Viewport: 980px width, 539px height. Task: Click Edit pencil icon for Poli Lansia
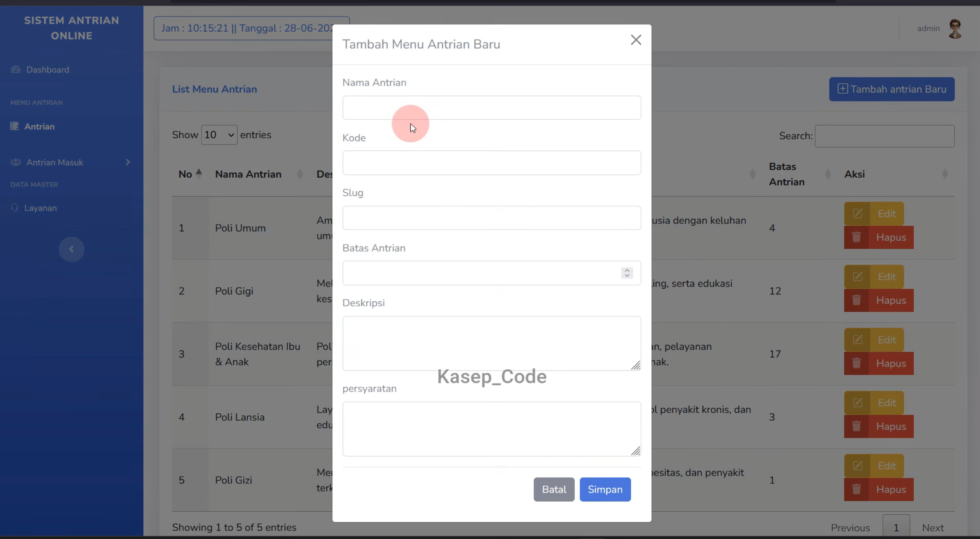(857, 402)
